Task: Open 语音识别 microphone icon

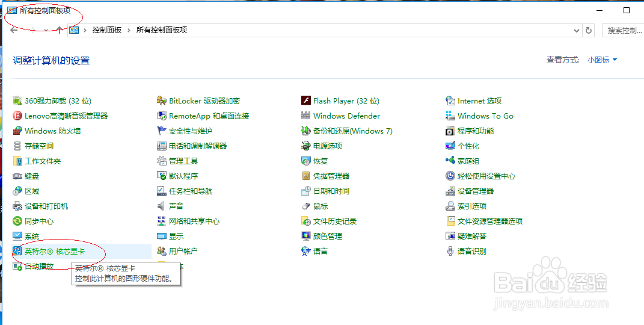Action: pos(450,251)
